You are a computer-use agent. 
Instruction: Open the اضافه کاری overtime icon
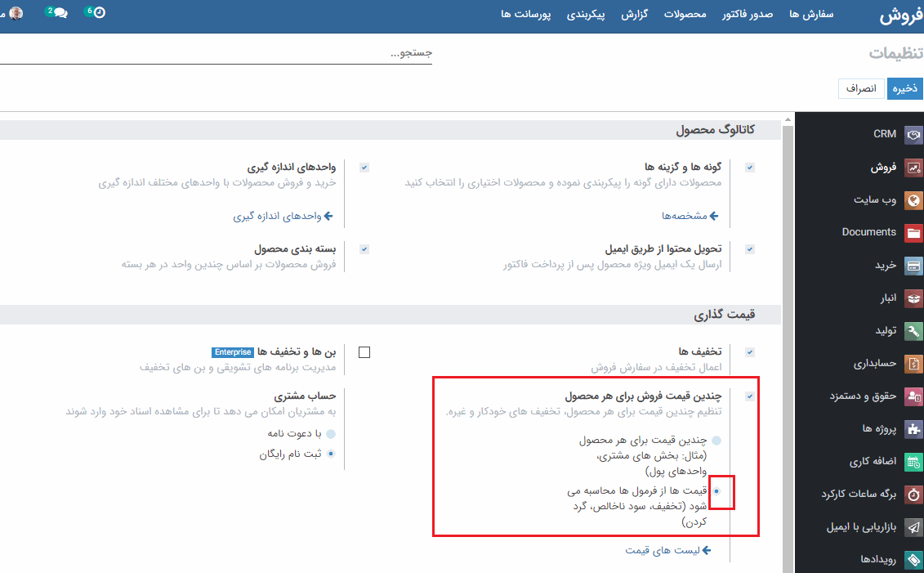(x=913, y=462)
